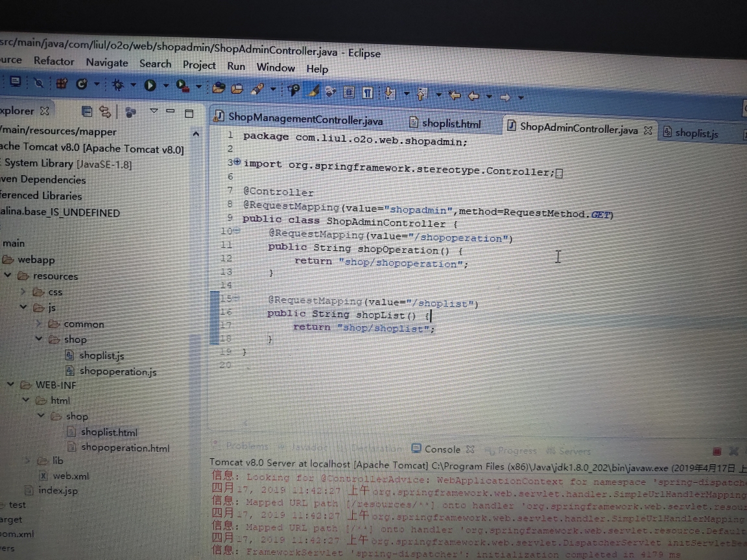Select shoplist.html file in tree
The height and width of the screenshot is (560, 747).
point(102,432)
